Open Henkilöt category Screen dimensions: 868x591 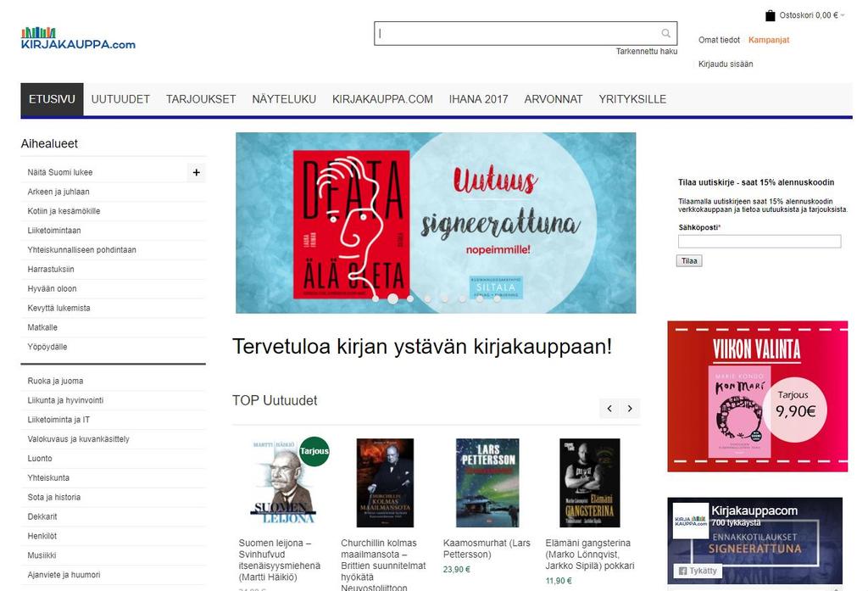coord(42,536)
